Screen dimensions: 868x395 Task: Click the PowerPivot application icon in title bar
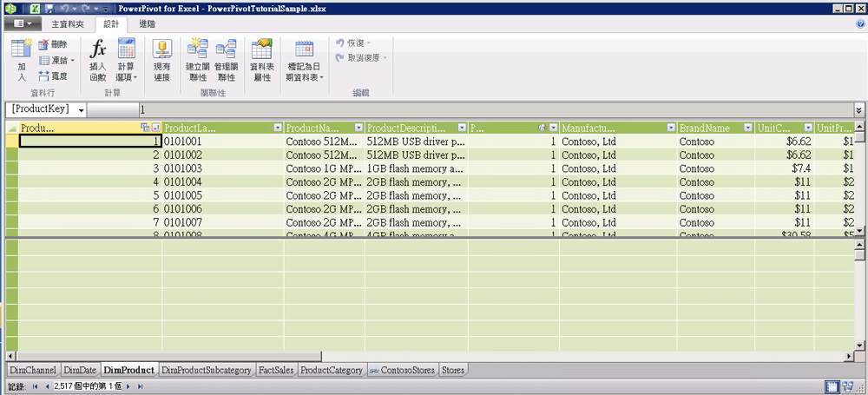click(9, 10)
